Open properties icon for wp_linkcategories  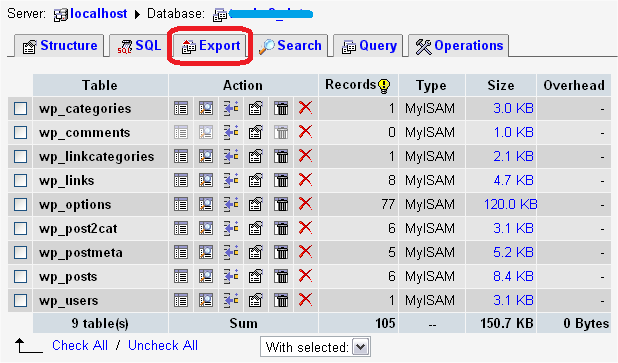pos(255,156)
